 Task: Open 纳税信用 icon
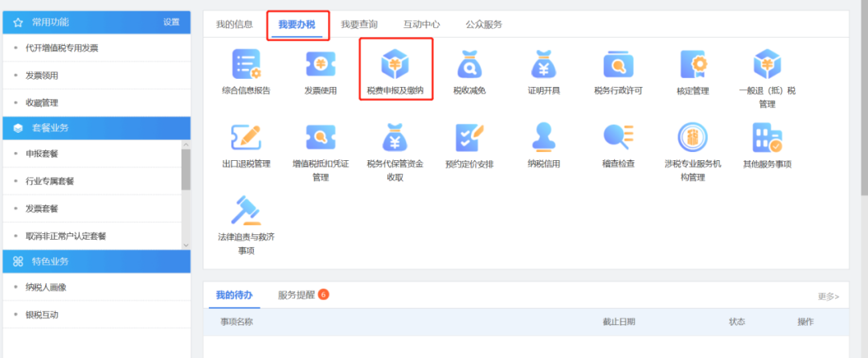pyautogui.click(x=543, y=137)
